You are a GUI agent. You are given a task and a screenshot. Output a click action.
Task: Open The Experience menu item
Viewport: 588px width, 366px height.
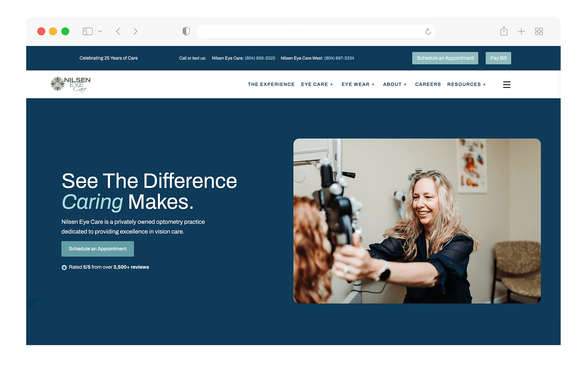click(271, 84)
